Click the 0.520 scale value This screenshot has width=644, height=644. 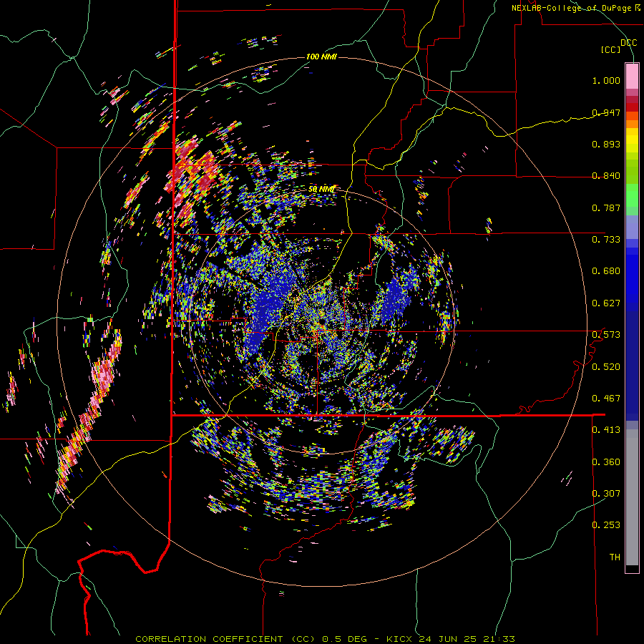pos(606,367)
